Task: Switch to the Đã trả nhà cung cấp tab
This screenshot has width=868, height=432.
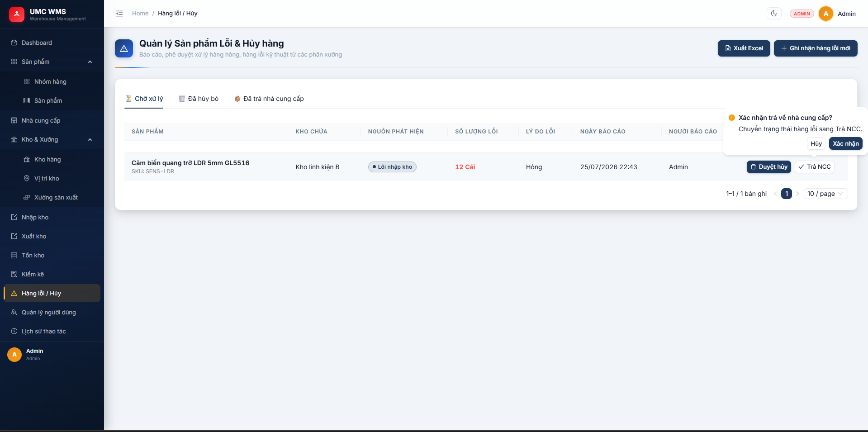Action: (x=269, y=99)
